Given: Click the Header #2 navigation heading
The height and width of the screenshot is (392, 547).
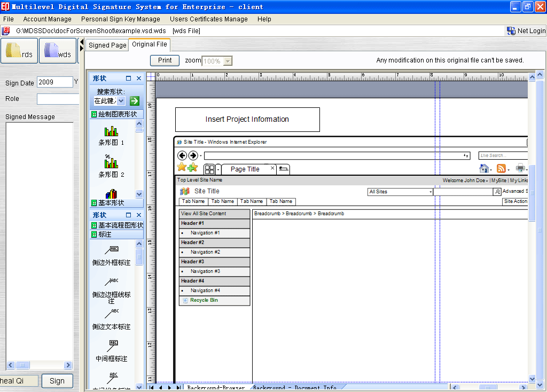Looking at the screenshot, I should pyautogui.click(x=215, y=242).
